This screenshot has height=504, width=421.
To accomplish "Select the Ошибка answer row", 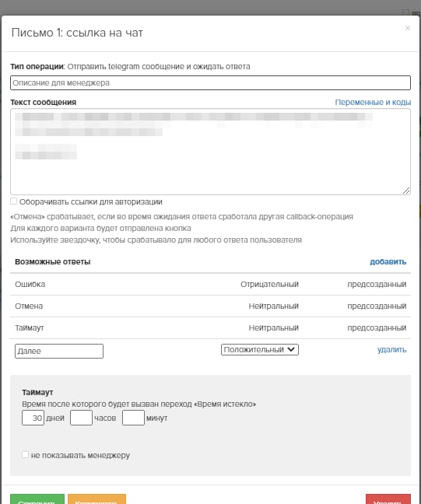I will [210, 284].
